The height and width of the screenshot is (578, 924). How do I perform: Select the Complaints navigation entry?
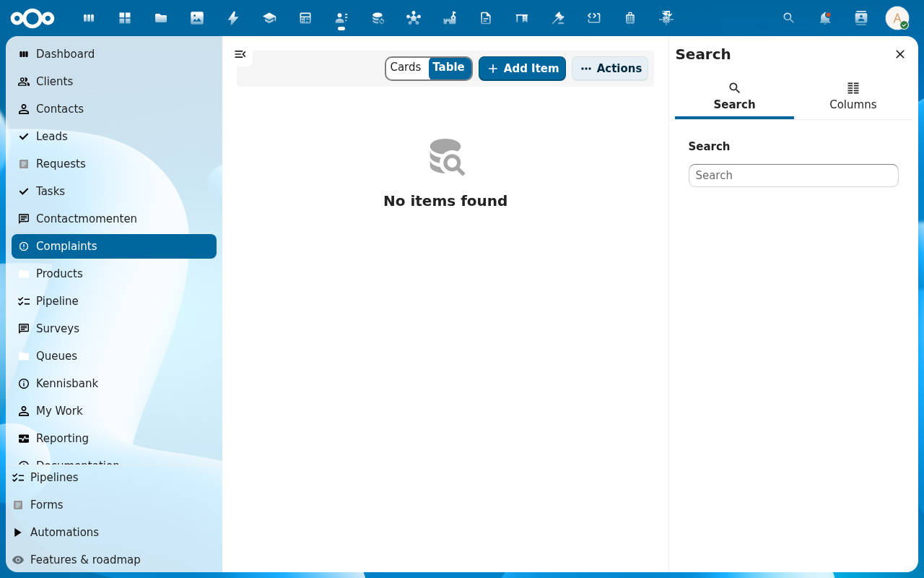click(114, 246)
